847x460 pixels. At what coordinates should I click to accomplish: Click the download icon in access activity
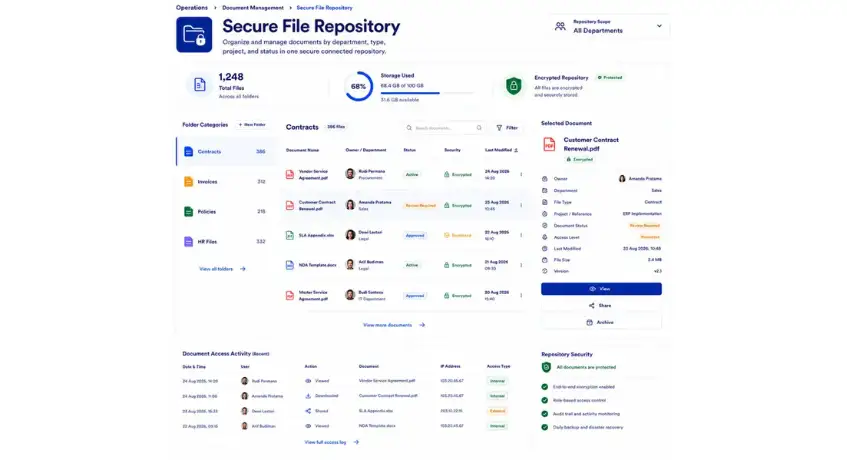click(308, 396)
